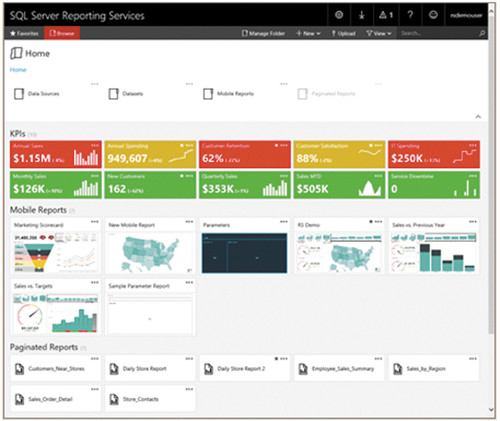Open Daily Store Report 2 item
The height and width of the screenshot is (421, 500).
coord(245,369)
